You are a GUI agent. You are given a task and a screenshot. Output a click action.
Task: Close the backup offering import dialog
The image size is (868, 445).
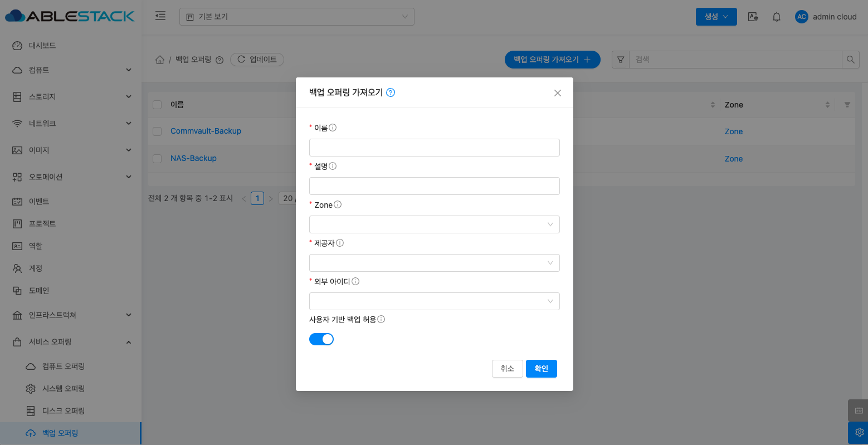(557, 93)
